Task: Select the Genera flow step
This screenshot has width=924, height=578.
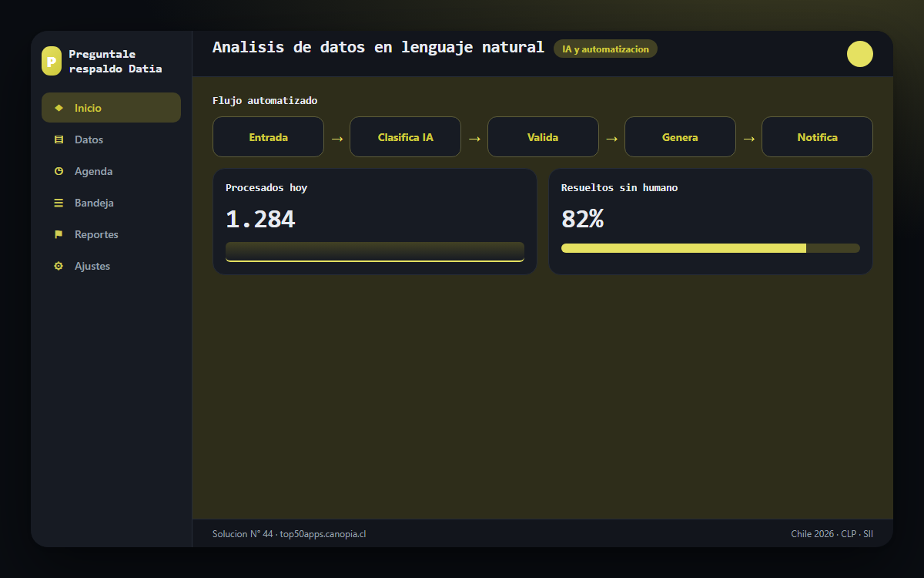Action: coord(680,137)
